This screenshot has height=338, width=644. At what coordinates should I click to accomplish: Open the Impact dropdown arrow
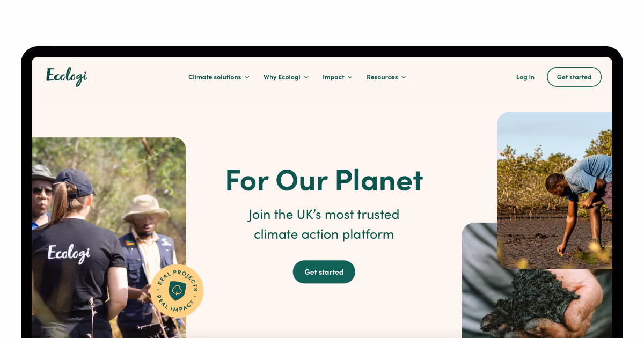[350, 77]
